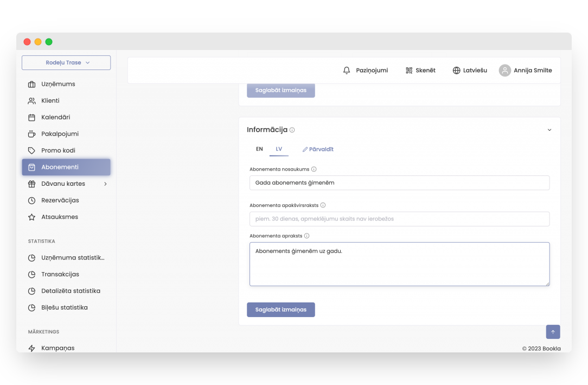588x385 pixels.
Task: Click the info icon next to Informācija
Action: coord(292,130)
